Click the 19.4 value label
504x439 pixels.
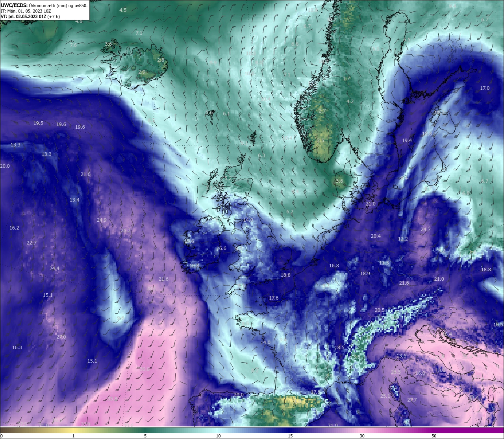pos(407,140)
